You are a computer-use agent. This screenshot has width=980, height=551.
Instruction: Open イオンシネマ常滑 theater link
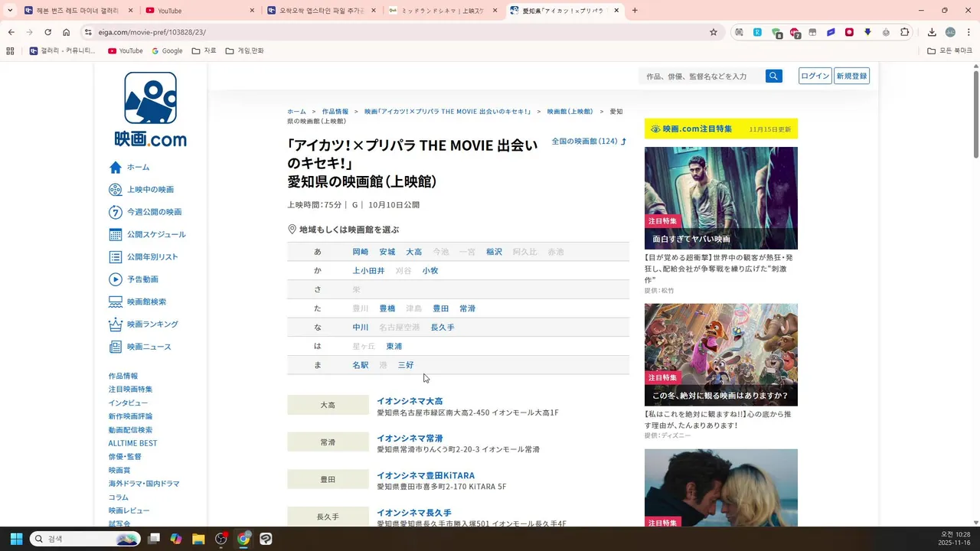tap(409, 439)
